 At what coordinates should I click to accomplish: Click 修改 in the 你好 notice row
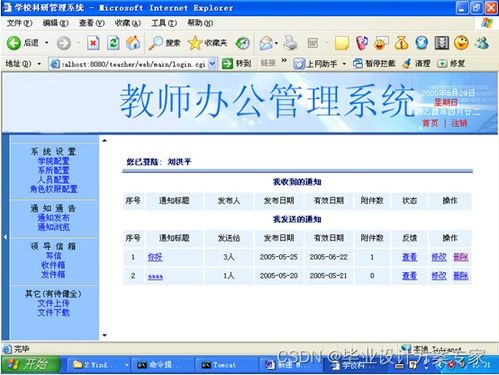click(439, 257)
